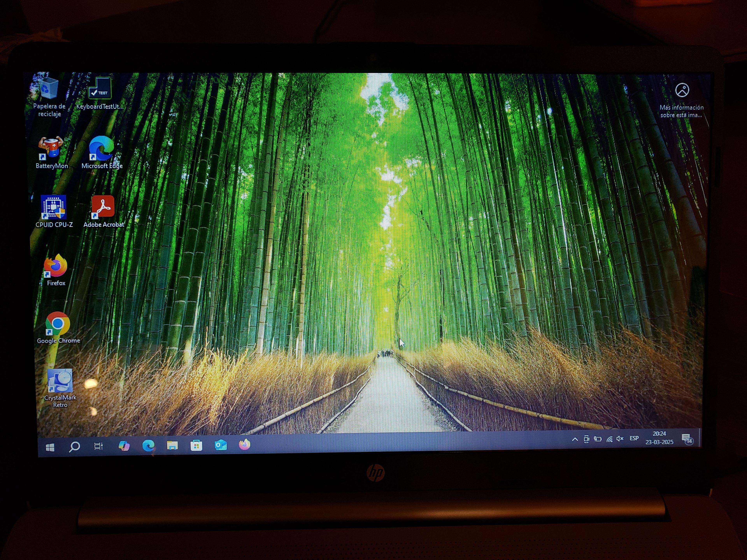Click Más información sobre esta imagen
Image resolution: width=747 pixels, height=560 pixels.
click(x=682, y=90)
